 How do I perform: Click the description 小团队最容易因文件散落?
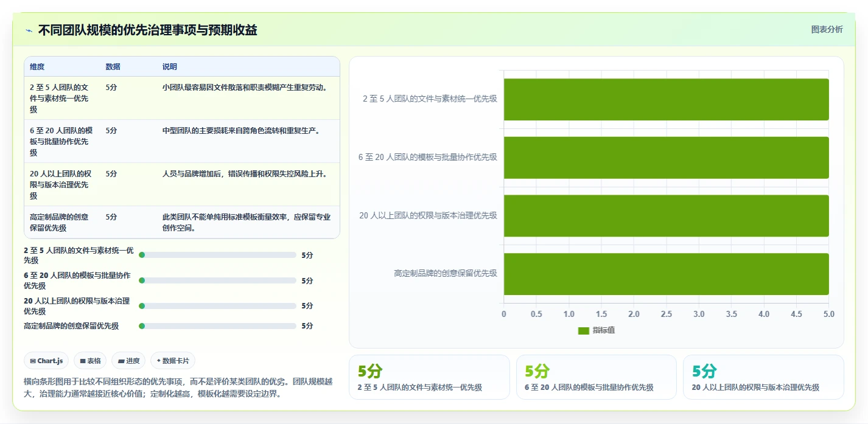click(245, 88)
